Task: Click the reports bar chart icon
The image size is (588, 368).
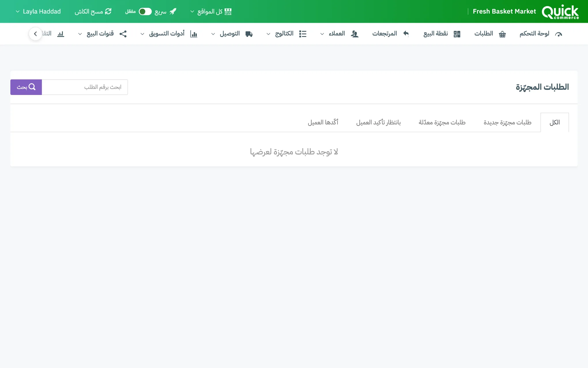Action: pyautogui.click(x=61, y=34)
